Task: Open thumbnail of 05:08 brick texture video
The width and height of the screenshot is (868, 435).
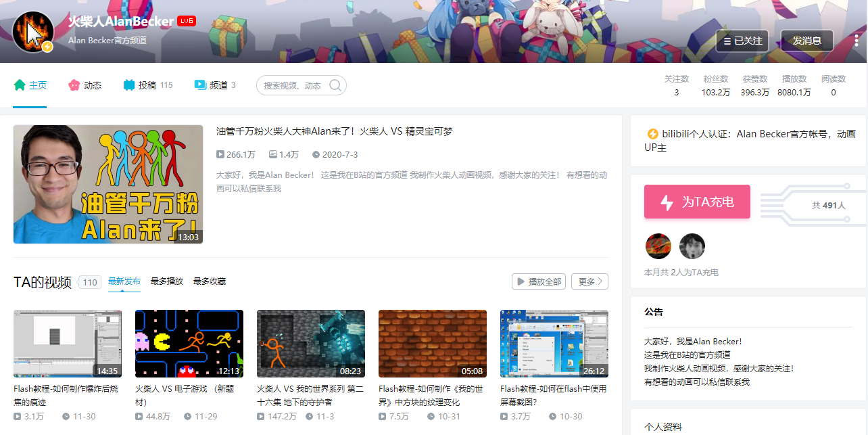Action: coord(433,344)
